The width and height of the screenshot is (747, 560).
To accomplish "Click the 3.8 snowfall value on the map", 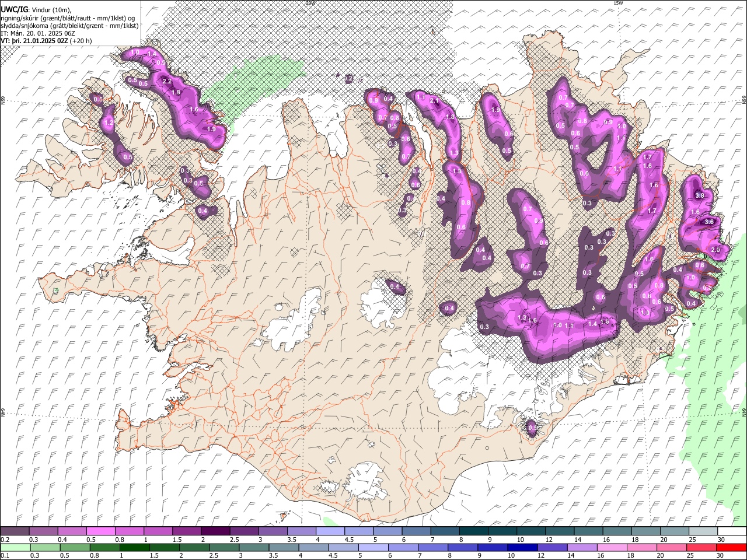I will (700, 195).
